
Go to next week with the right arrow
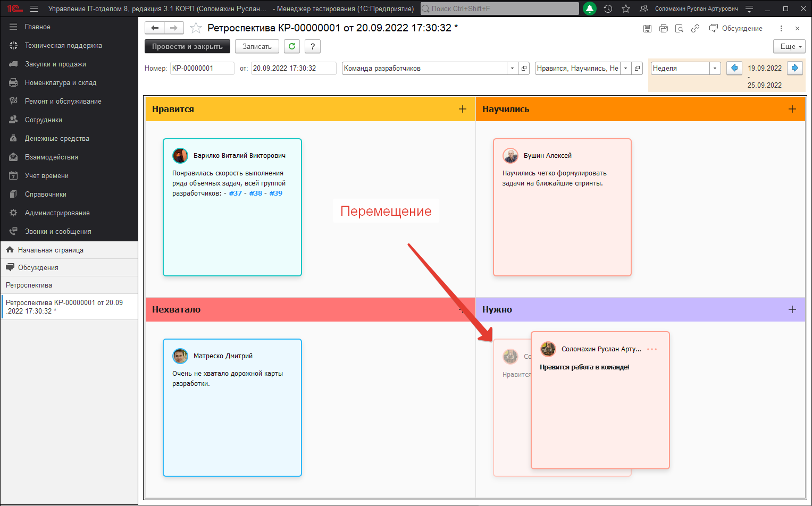794,68
